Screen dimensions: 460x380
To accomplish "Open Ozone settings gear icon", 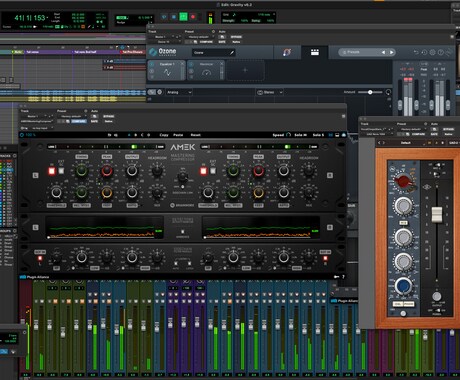I will coord(432,52).
